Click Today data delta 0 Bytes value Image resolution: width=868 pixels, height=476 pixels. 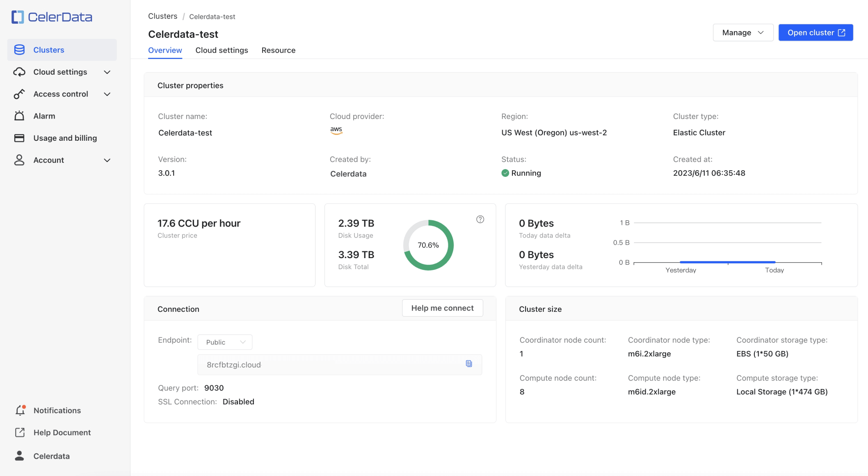click(536, 223)
